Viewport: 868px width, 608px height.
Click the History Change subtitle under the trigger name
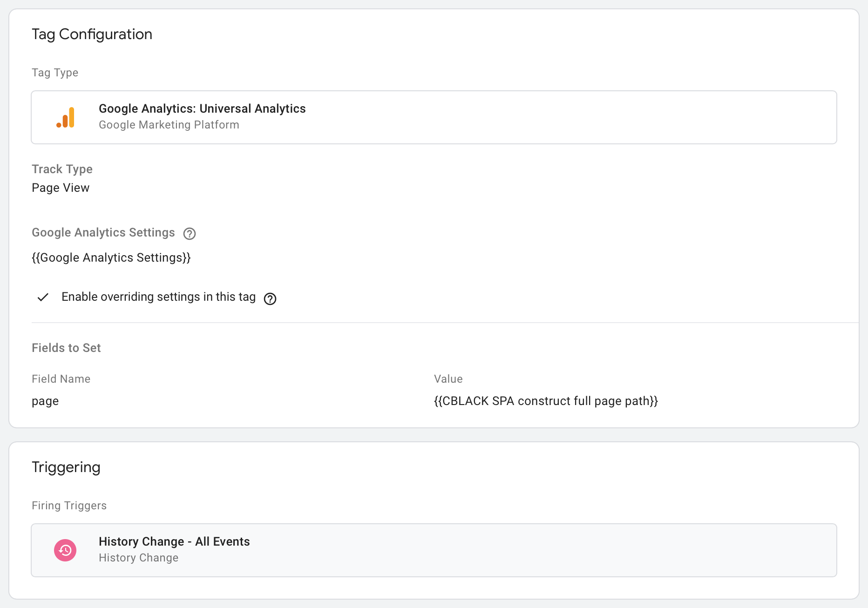(x=139, y=558)
